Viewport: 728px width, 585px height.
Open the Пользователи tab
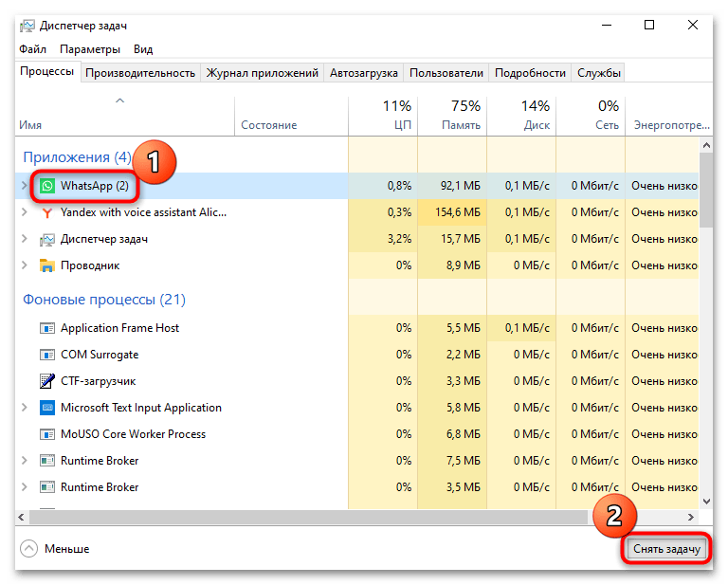pos(446,73)
